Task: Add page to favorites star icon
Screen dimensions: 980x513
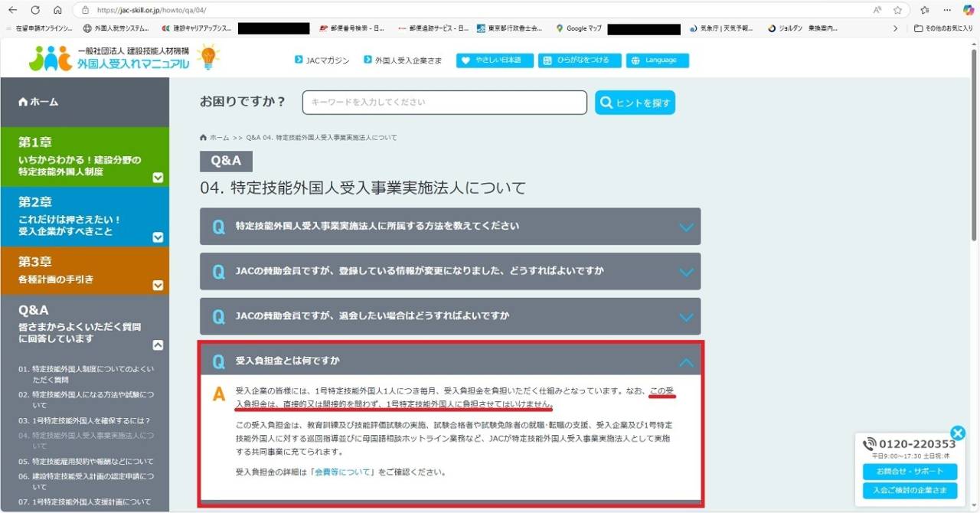Action: coord(897,10)
